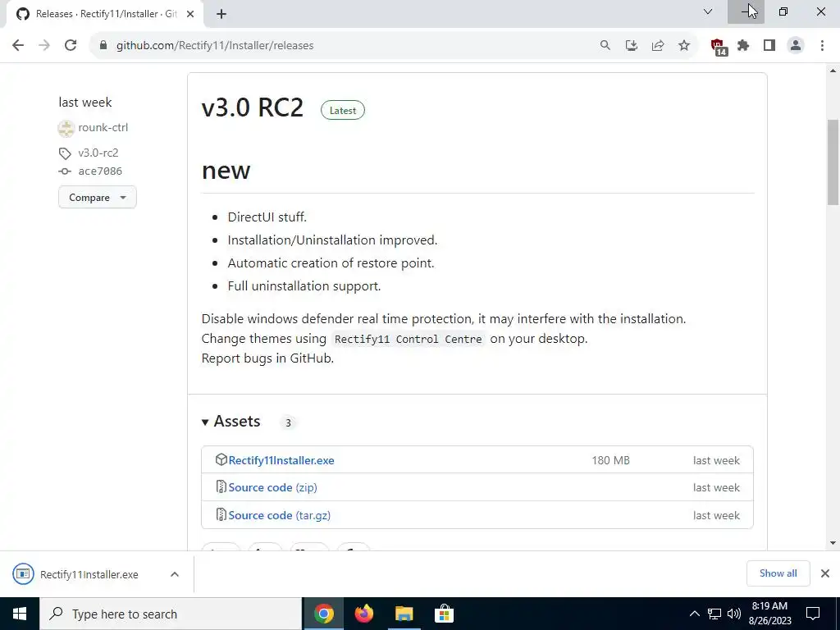This screenshot has height=630, width=840.
Task: Click the lock icon in address bar
Action: [103, 46]
